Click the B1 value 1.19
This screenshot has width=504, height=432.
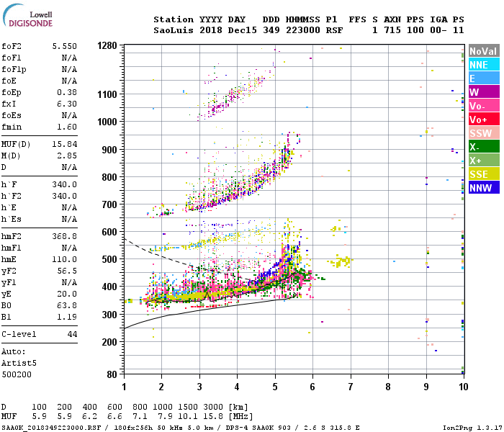point(67,318)
